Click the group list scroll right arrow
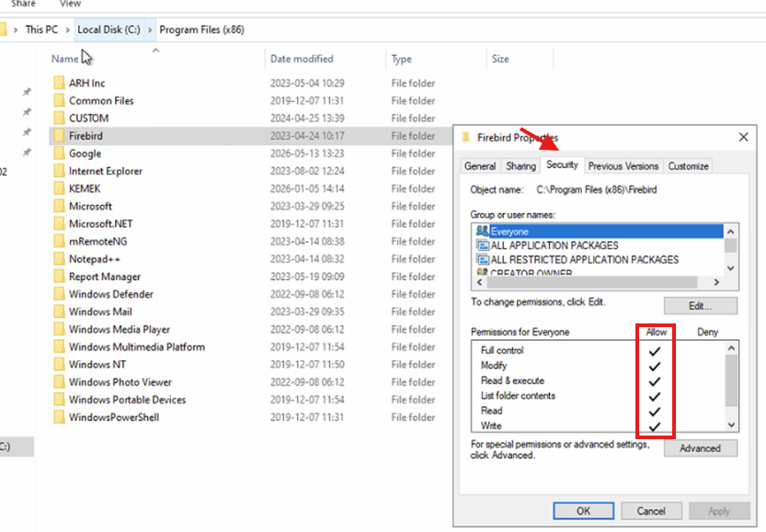This screenshot has height=532, width=766. [716, 282]
